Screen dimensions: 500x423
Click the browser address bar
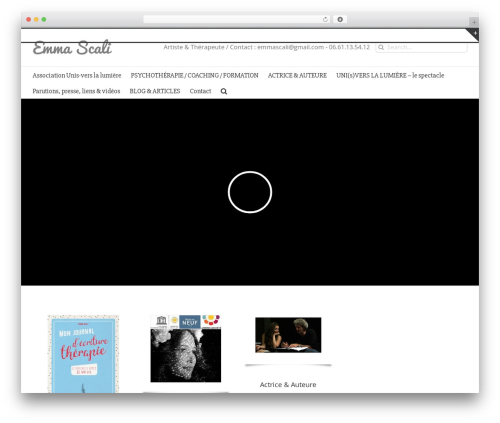click(x=236, y=19)
